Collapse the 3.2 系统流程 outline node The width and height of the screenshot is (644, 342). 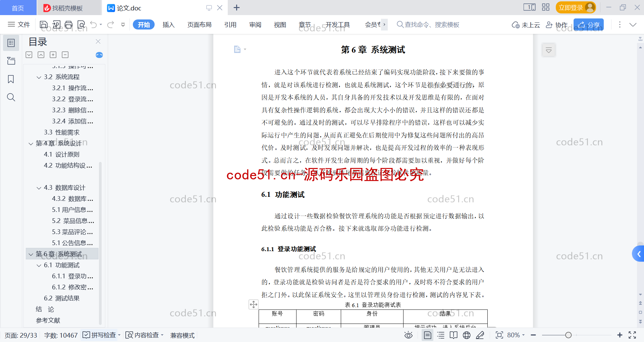pos(39,77)
